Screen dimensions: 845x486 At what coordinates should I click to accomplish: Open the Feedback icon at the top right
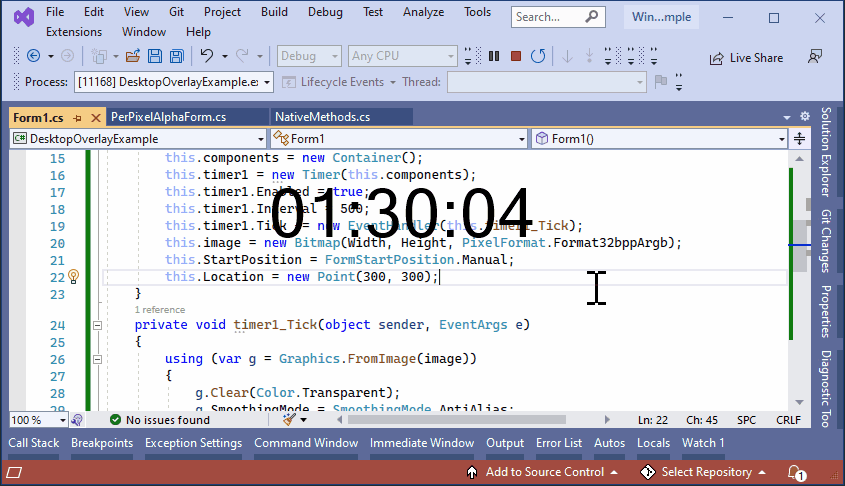pyautogui.click(x=815, y=56)
